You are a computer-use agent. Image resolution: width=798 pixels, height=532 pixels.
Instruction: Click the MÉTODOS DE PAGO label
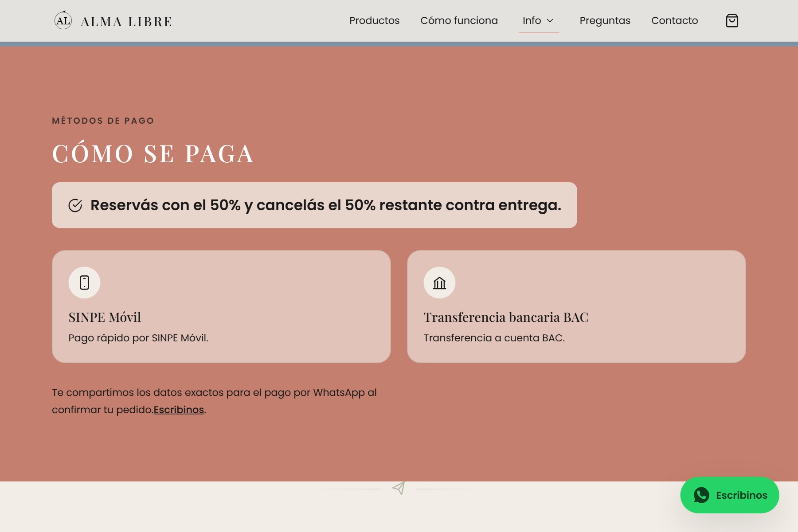103,121
